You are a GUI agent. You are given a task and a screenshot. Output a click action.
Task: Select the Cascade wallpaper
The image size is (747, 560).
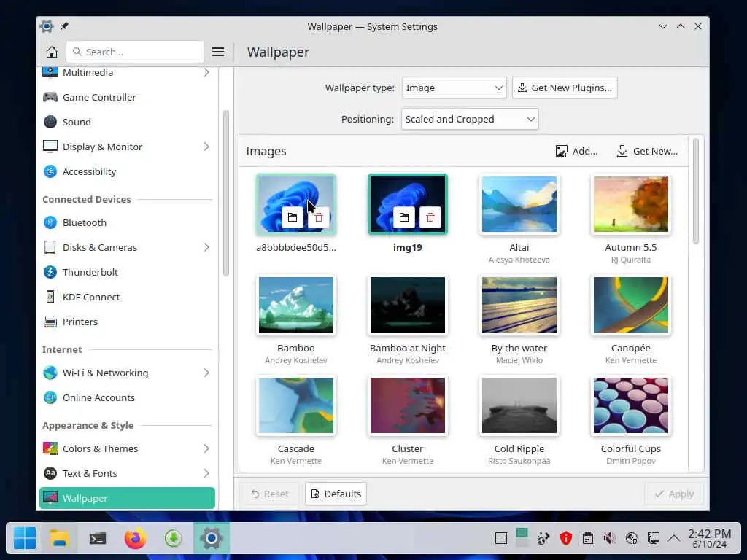click(x=296, y=405)
